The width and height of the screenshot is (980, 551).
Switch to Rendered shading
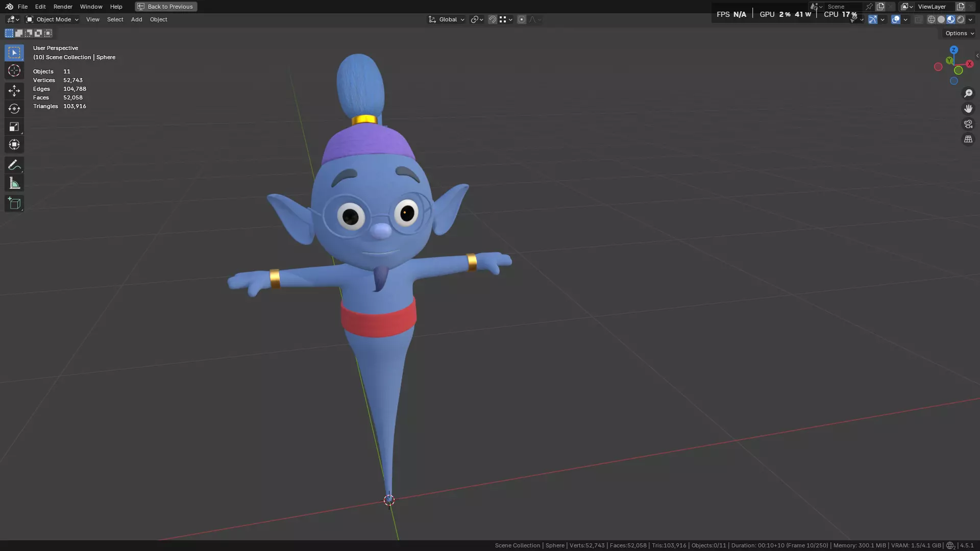pos(961,19)
